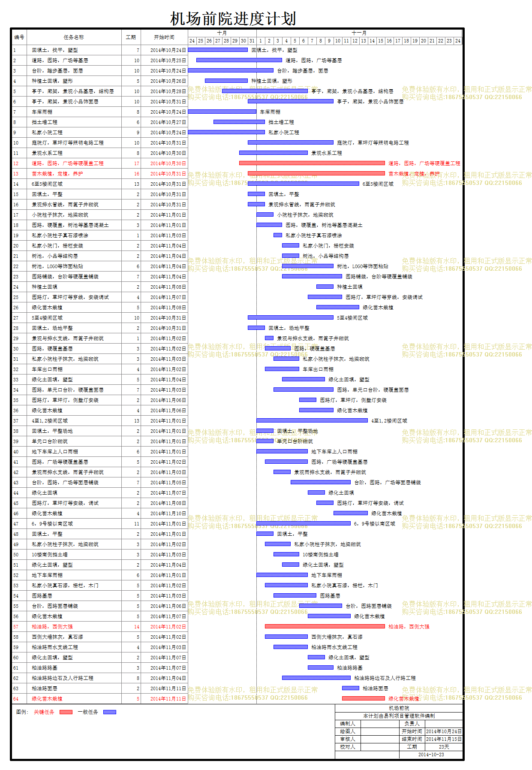Screen dimensions: 532x770
Task: Select row 2 task name 道路,园路,广场等基层
Action: [x=60, y=60]
